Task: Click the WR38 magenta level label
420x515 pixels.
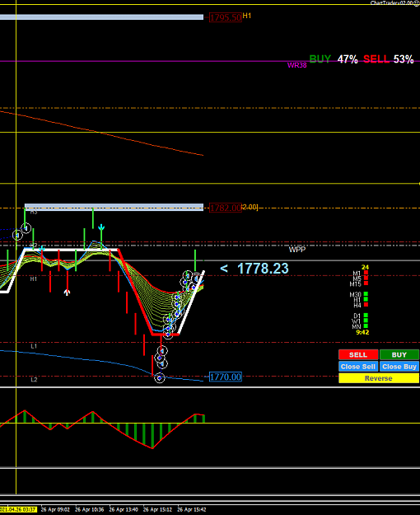Action: click(296, 65)
